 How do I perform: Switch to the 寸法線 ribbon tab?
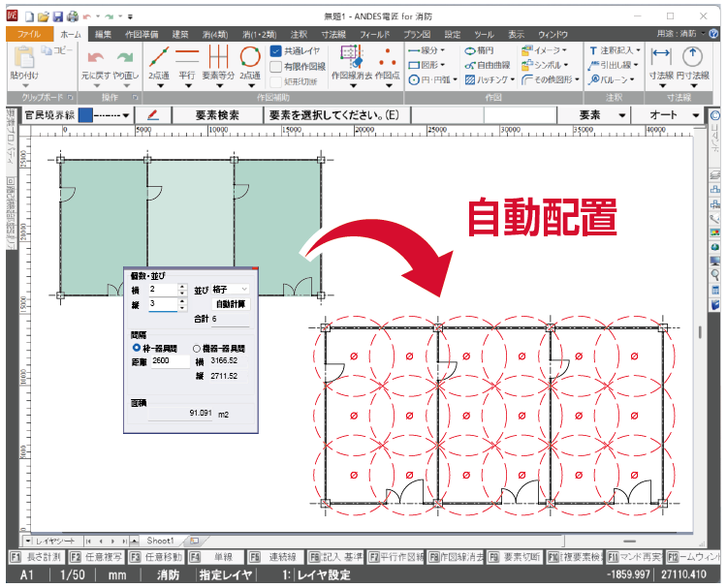click(333, 34)
